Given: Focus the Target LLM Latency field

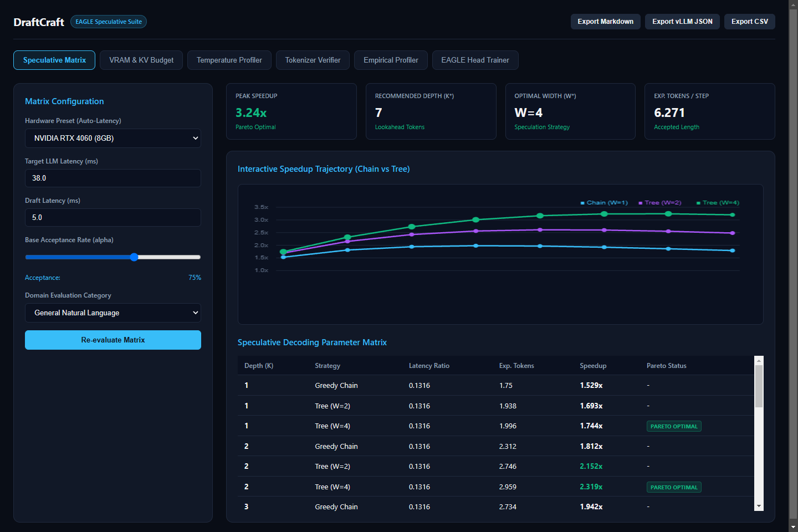Looking at the screenshot, I should pyautogui.click(x=113, y=178).
